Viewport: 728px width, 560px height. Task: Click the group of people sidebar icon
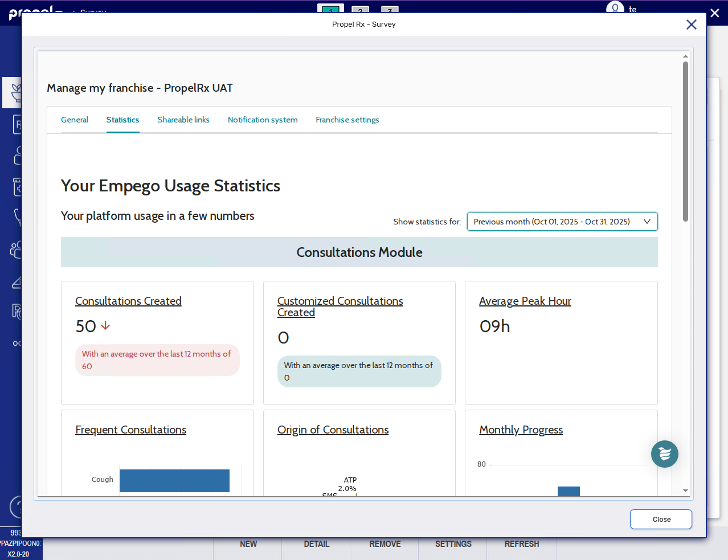(x=16, y=249)
